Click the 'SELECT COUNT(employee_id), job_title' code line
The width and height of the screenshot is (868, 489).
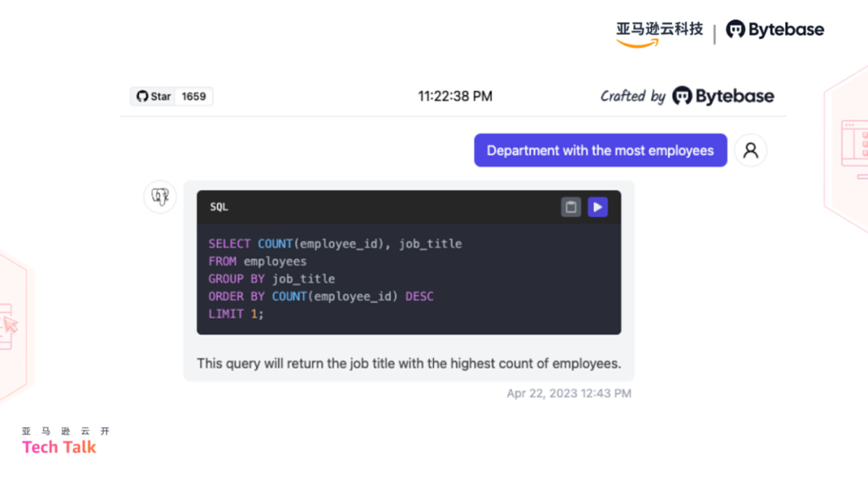335,244
